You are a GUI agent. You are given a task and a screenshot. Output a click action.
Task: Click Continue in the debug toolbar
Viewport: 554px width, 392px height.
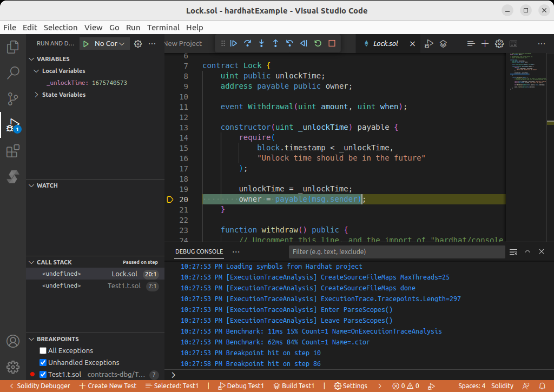point(234,44)
